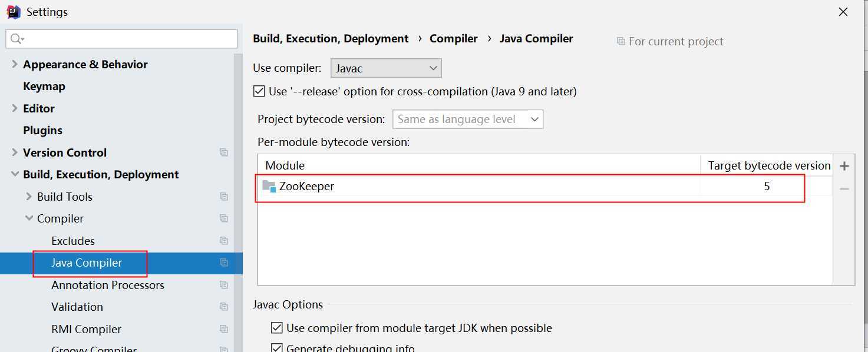
Task: Click the Compiler breadcrumb link
Action: click(x=454, y=38)
